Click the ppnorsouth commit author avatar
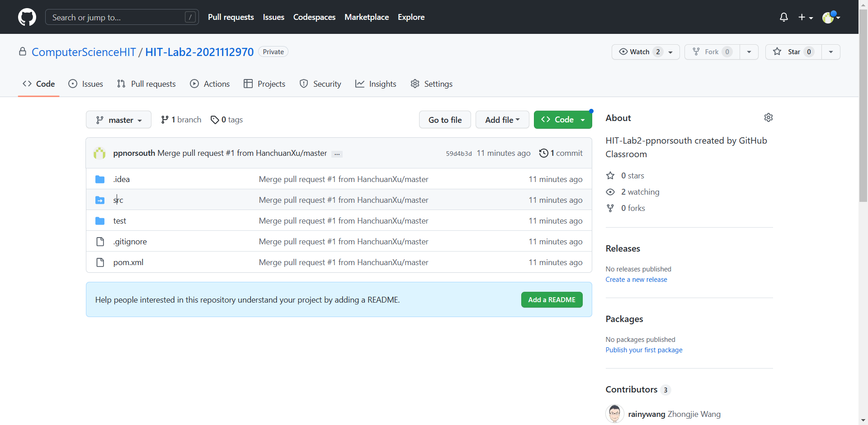 99,153
